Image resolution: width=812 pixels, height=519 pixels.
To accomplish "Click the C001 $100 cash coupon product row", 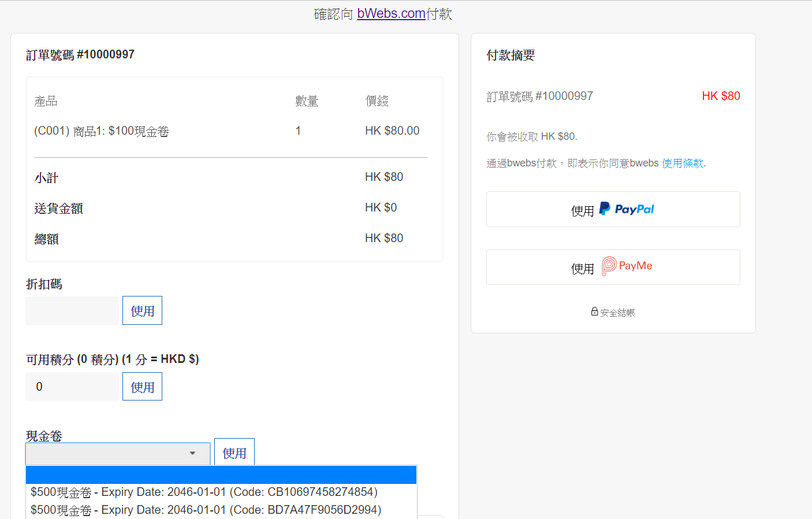I will pos(102,131).
